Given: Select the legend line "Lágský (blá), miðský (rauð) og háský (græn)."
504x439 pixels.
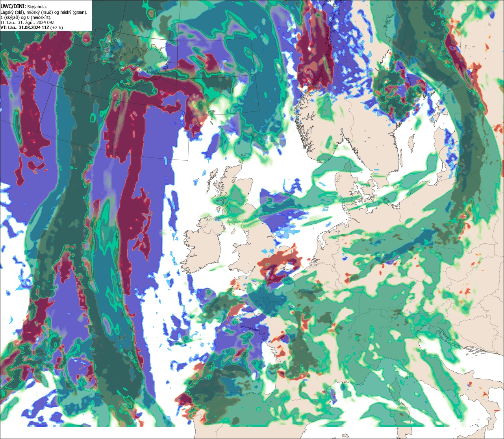Looking at the screenshot, I should (44, 12).
